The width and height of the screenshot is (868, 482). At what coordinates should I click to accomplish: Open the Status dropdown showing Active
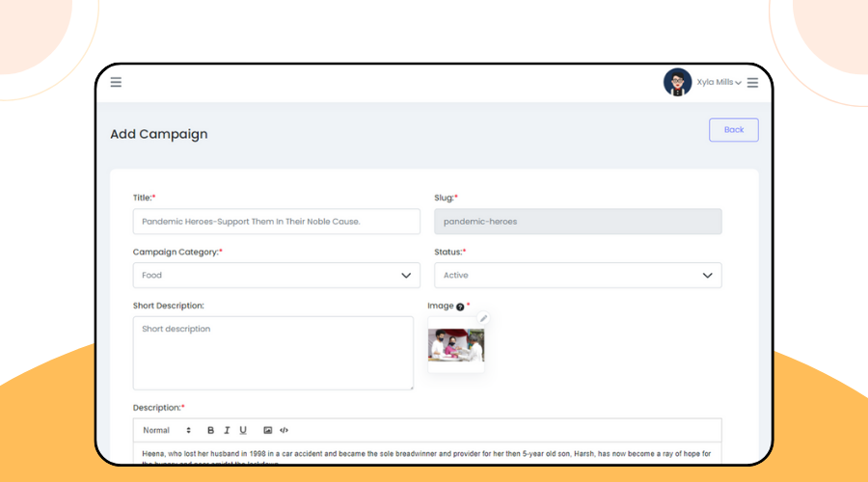[x=578, y=276]
